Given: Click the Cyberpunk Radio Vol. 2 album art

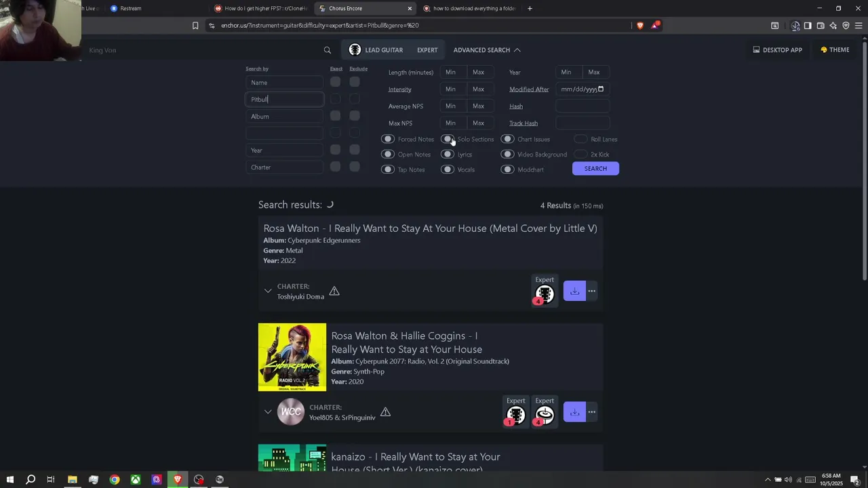Looking at the screenshot, I should (x=292, y=357).
